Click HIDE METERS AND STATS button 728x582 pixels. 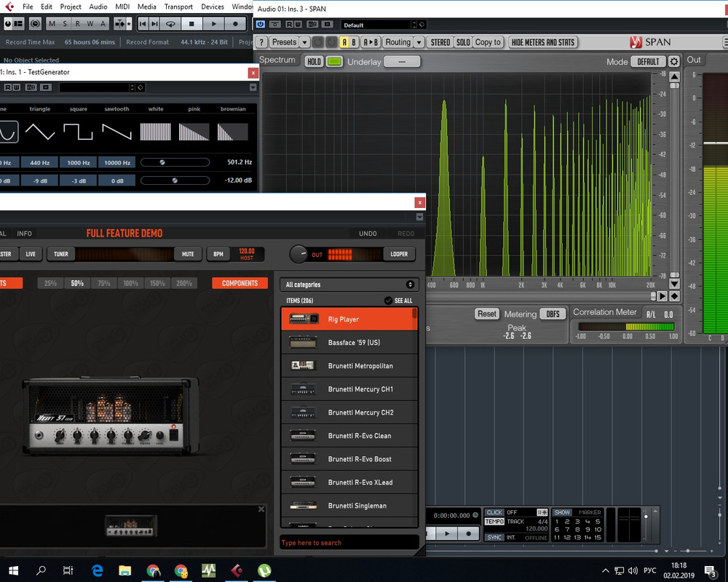(x=543, y=42)
